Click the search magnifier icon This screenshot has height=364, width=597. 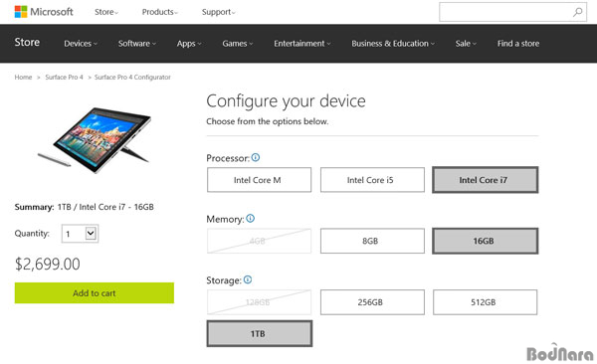tap(577, 12)
